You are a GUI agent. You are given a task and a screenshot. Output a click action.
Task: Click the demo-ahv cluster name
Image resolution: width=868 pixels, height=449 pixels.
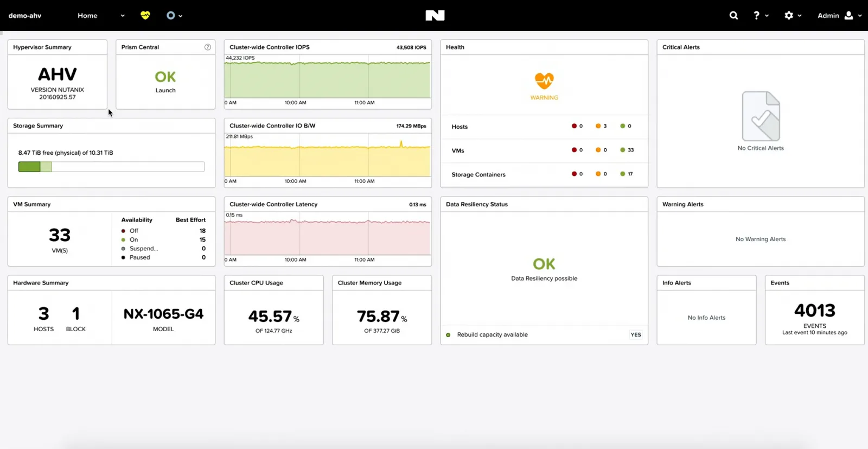click(25, 16)
